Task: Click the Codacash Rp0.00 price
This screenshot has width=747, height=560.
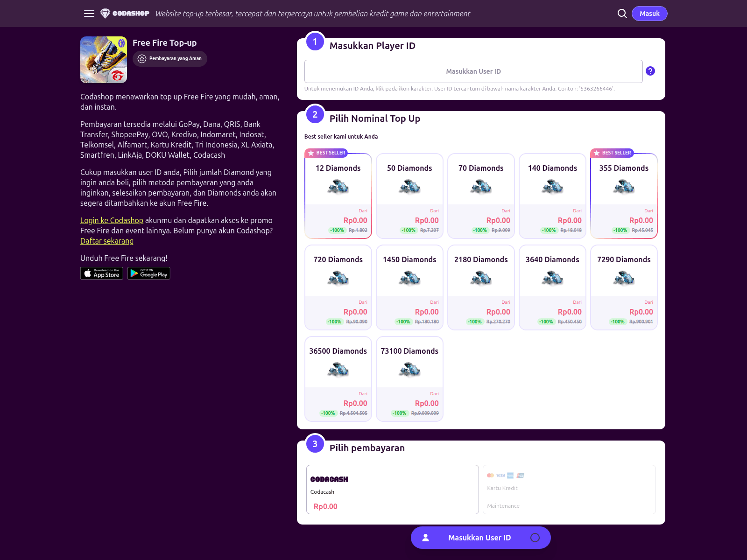Action: [x=325, y=506]
